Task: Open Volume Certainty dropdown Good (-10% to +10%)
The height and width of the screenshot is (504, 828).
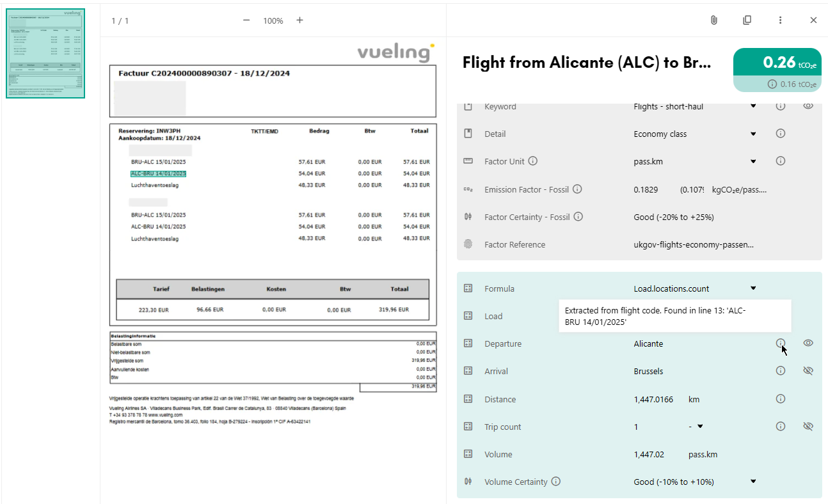Action: click(x=695, y=482)
